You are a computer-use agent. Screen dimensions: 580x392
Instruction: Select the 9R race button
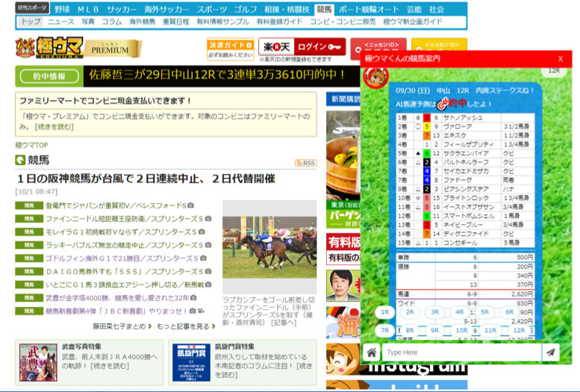tap(434, 330)
